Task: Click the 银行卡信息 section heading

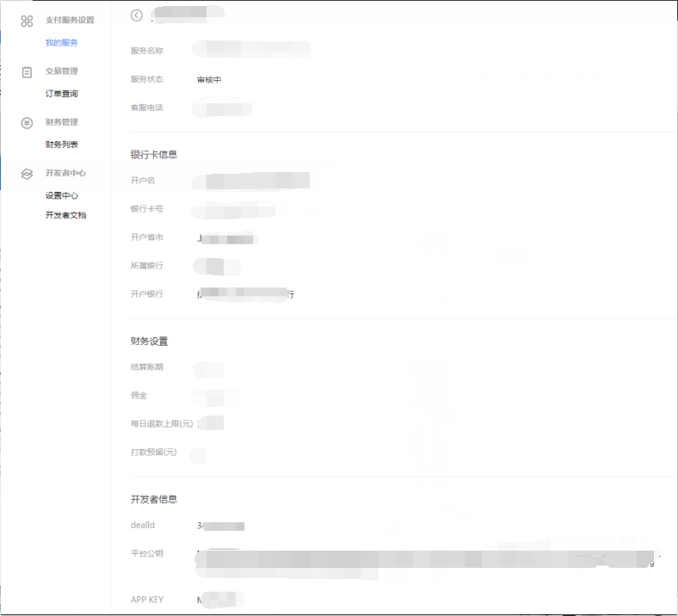Action: click(x=154, y=155)
